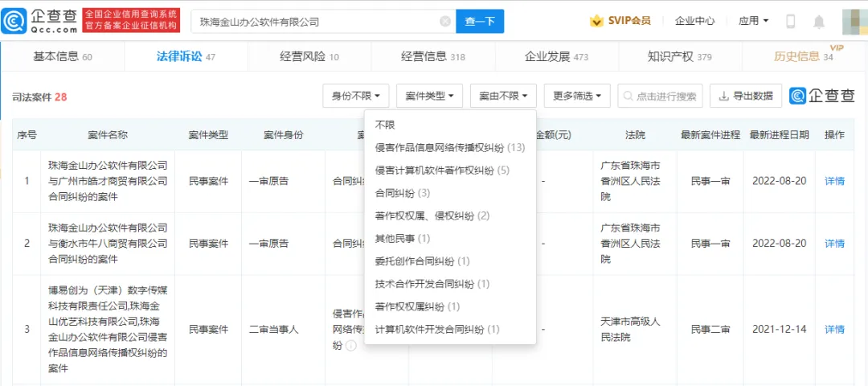Click the 全国企业信用查询系统 red banner
Screen dimensions: 868x386
(131, 21)
